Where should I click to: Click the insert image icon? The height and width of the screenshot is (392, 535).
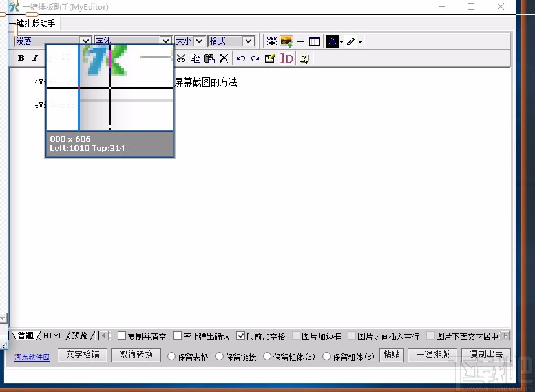coord(286,41)
